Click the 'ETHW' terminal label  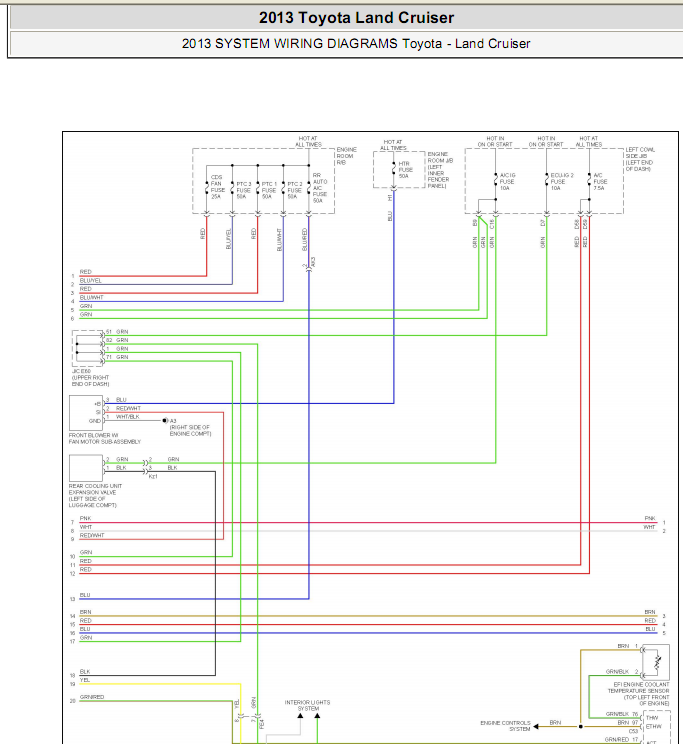point(654,726)
